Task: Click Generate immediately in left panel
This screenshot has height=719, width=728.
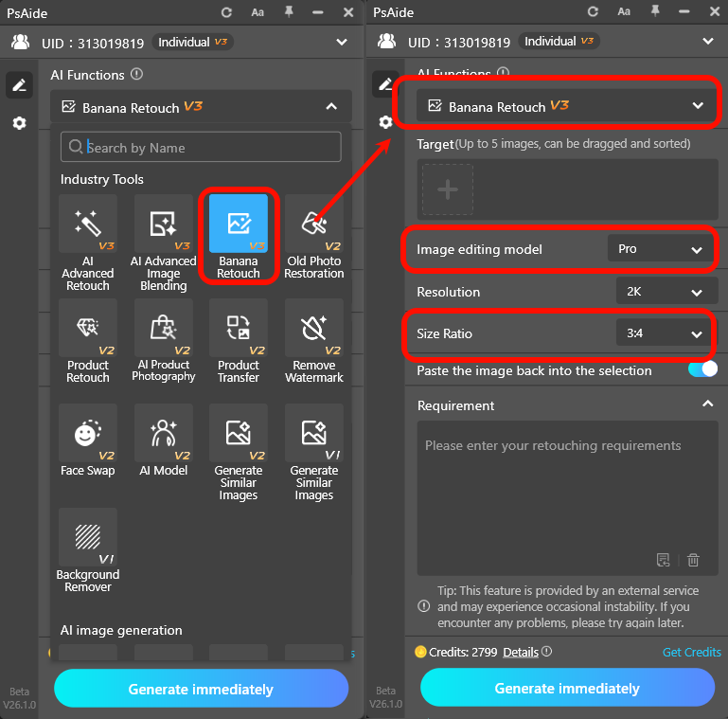Action: pyautogui.click(x=201, y=689)
